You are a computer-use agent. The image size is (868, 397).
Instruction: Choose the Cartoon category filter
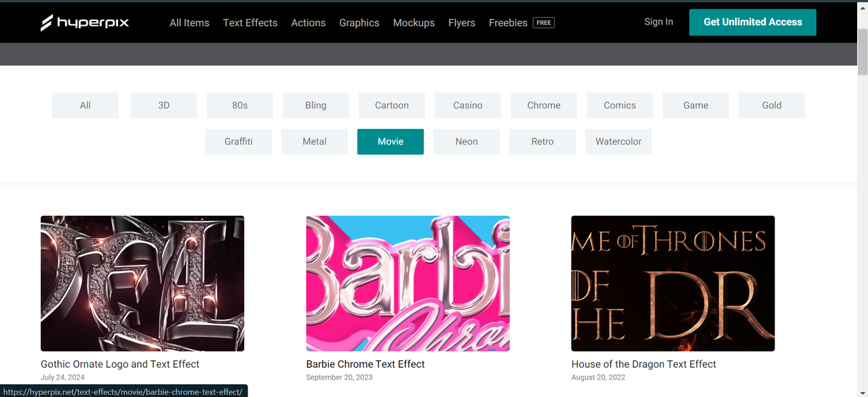click(392, 105)
